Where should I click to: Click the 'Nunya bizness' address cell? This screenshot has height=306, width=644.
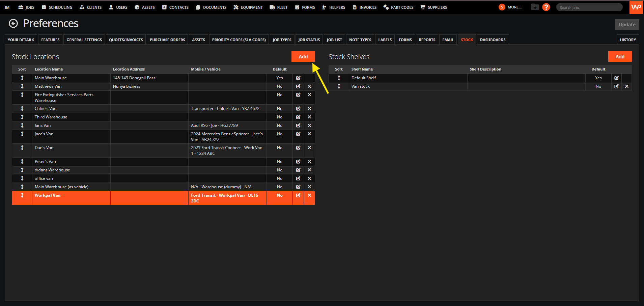(149, 86)
